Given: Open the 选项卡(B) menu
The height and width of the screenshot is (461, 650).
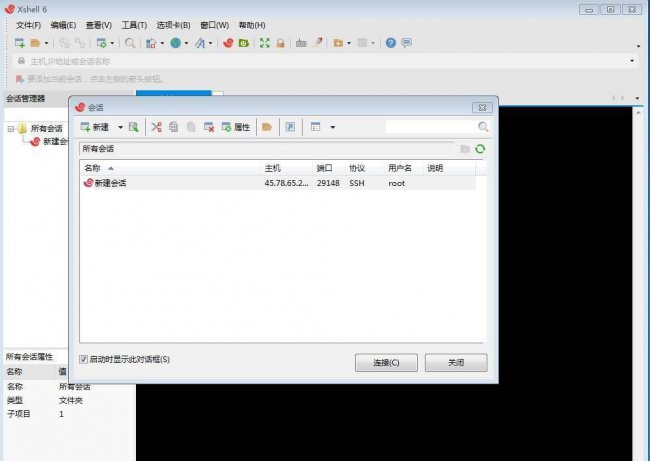Looking at the screenshot, I should pos(173,25).
